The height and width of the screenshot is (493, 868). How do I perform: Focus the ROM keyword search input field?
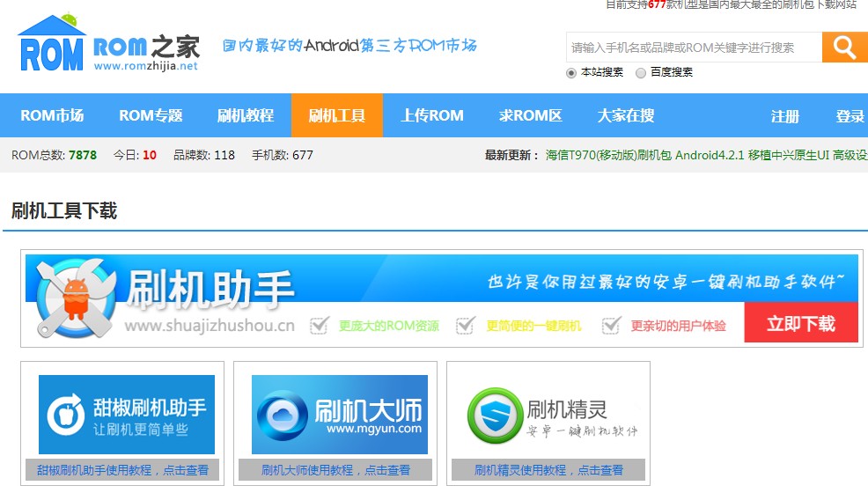pos(693,48)
